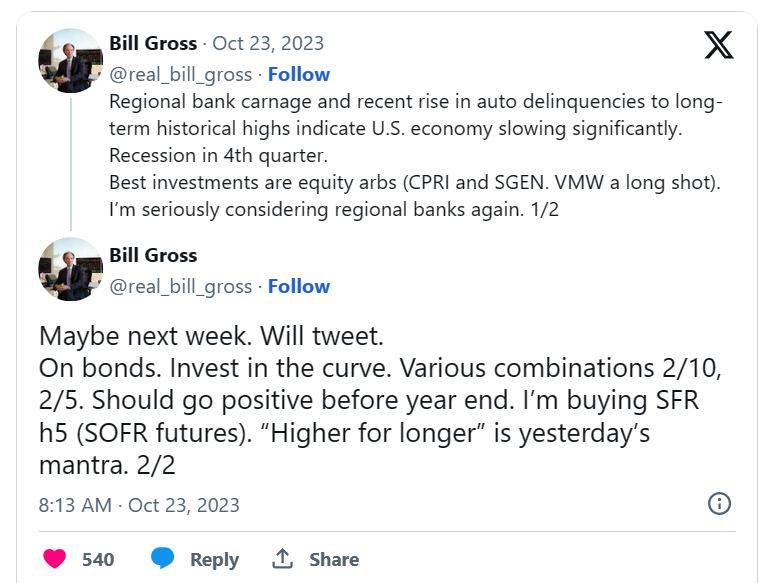Click the second tweet text about SOFR futures
Image resolution: width=781 pixels, height=583 pixels.
(380, 400)
